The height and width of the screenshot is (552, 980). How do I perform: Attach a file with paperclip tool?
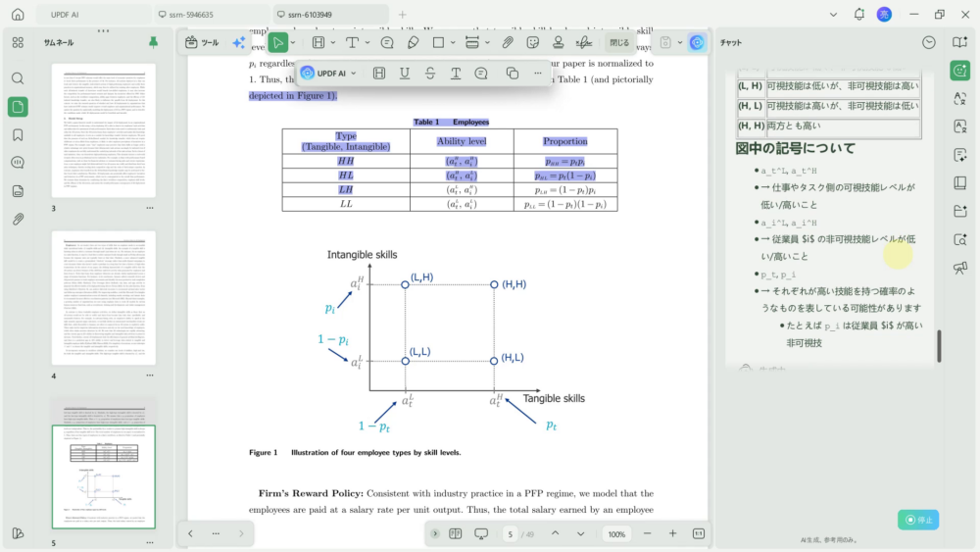(508, 42)
